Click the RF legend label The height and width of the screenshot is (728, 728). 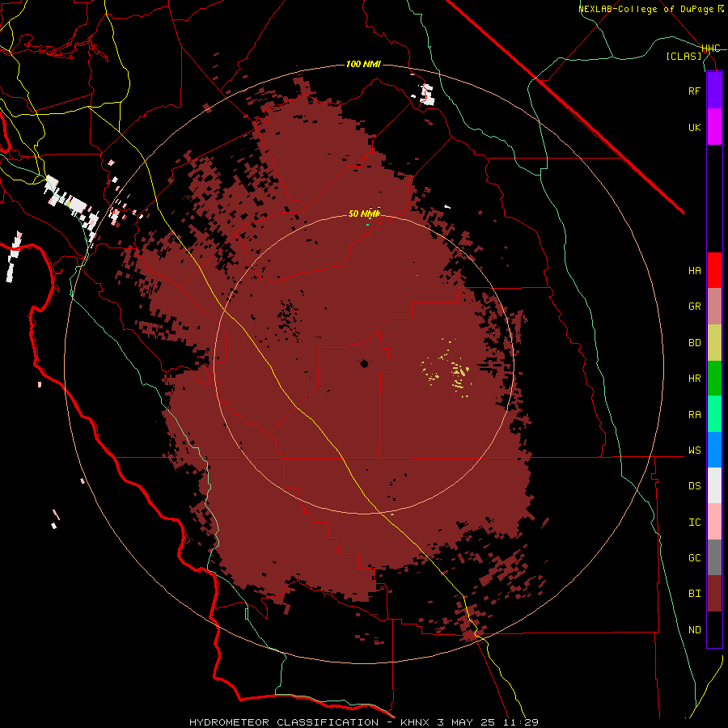[x=694, y=91]
